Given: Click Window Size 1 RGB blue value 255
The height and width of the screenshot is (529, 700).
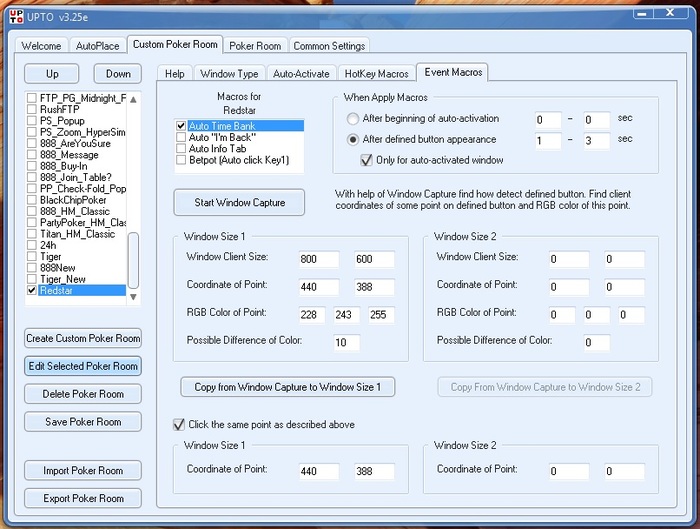Looking at the screenshot, I should [x=381, y=315].
